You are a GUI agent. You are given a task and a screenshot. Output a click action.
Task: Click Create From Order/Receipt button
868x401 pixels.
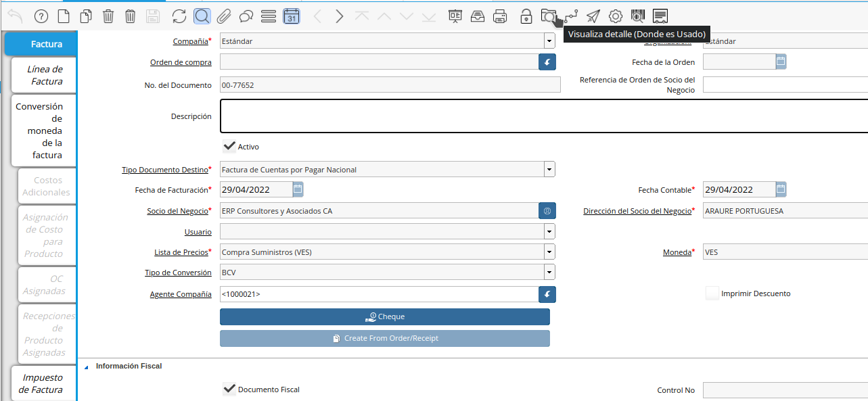385,338
